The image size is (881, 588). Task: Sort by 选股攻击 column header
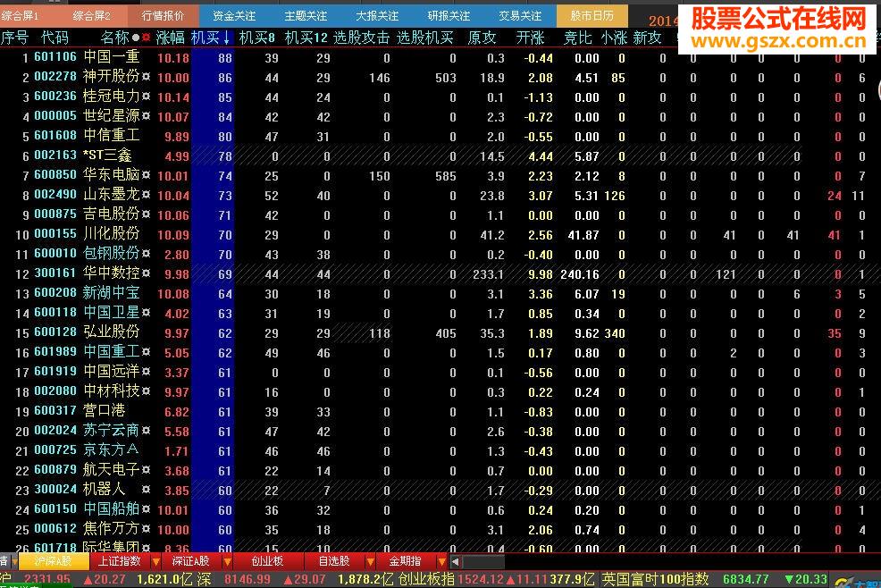tap(361, 38)
